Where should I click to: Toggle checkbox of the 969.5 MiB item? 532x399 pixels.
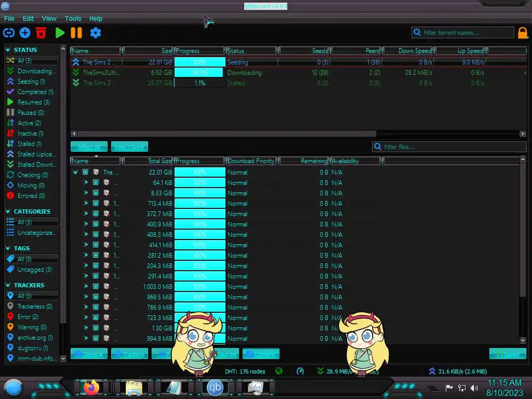[96, 297]
